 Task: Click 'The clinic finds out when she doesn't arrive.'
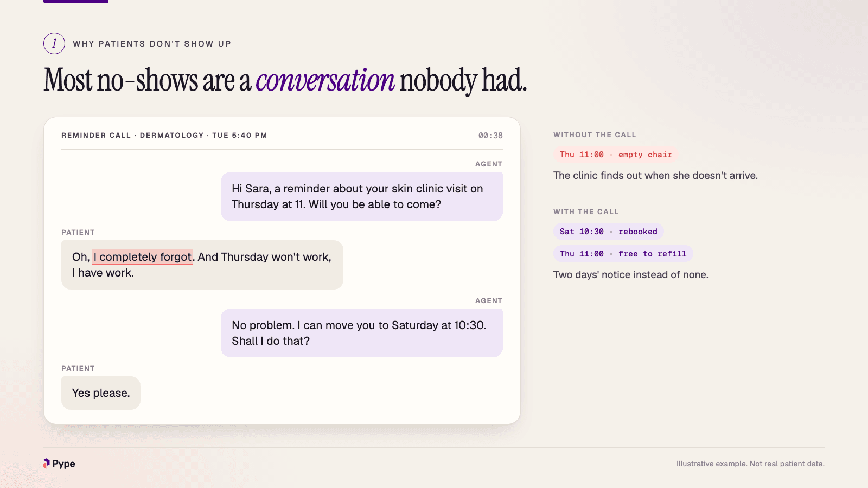(655, 176)
